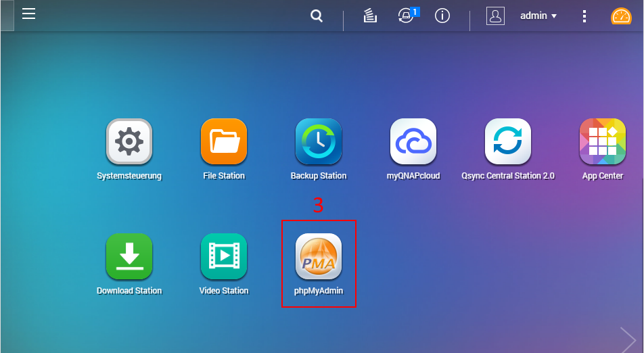Open the App Center icon
644x353 pixels.
point(603,141)
